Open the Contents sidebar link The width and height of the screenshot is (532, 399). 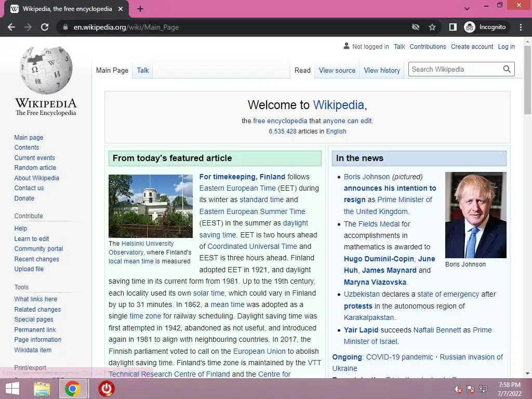point(26,147)
